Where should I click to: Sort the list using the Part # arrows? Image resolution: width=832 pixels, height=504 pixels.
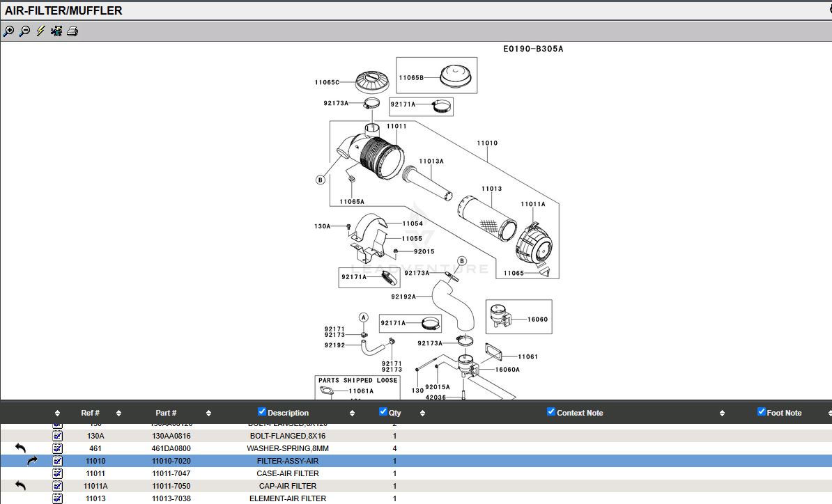tap(208, 413)
